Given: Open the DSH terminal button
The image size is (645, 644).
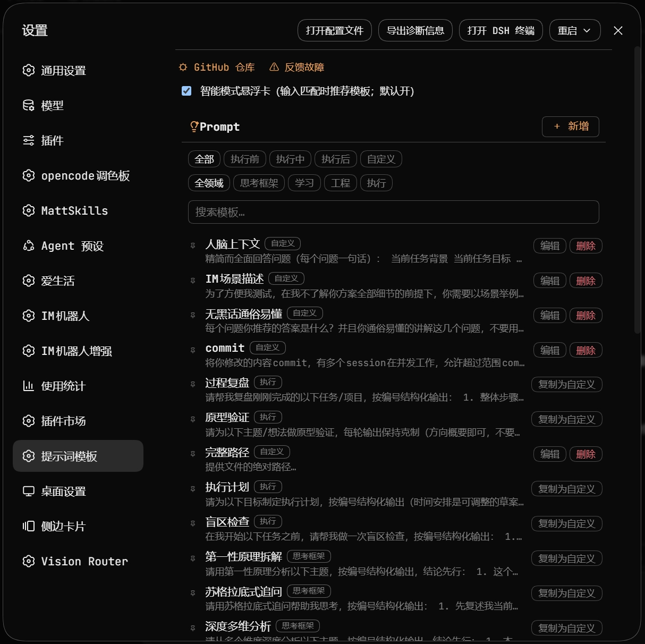Looking at the screenshot, I should pyautogui.click(x=501, y=30).
